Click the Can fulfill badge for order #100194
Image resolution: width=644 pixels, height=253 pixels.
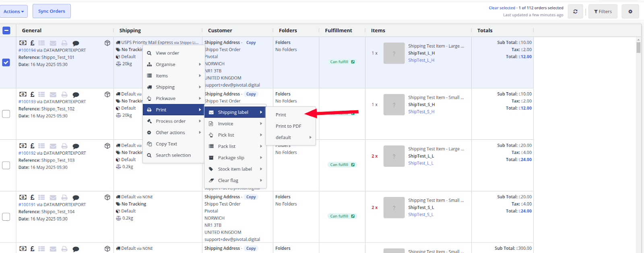[x=342, y=62]
